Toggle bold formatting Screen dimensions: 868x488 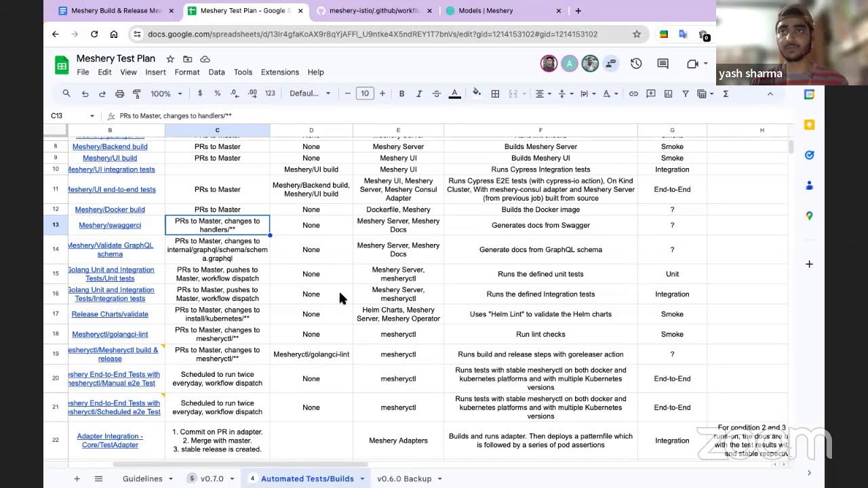pos(401,94)
